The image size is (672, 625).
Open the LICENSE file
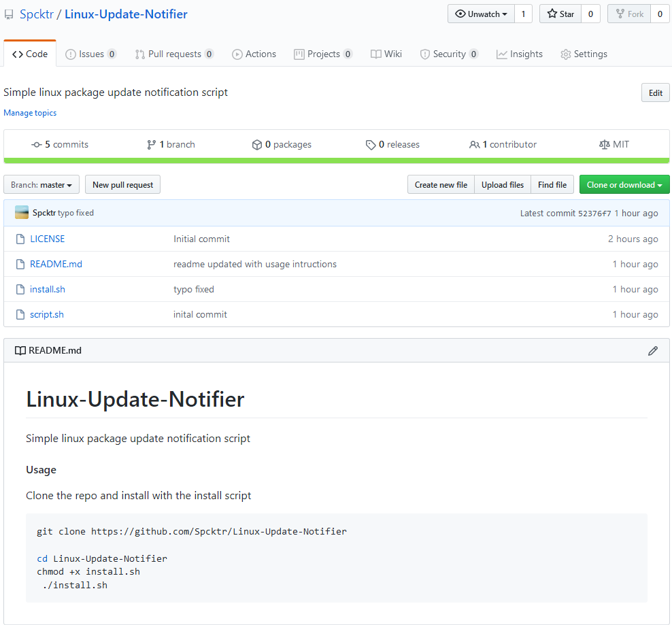(x=47, y=239)
